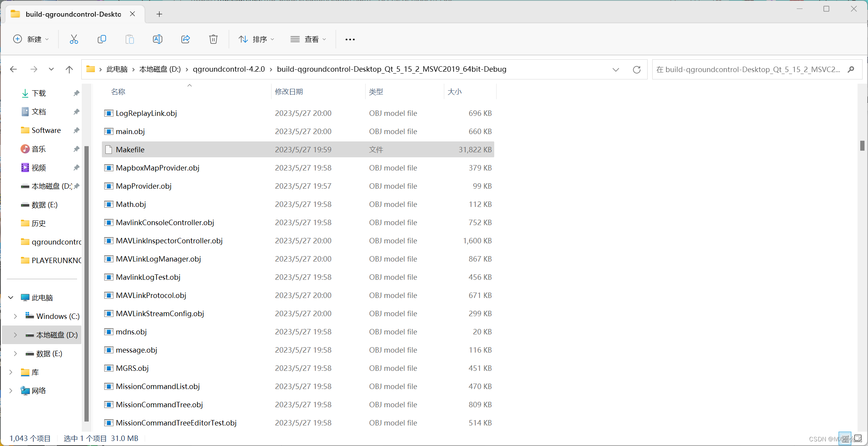Refresh the current folder view
The height and width of the screenshot is (446, 868).
pyautogui.click(x=637, y=69)
